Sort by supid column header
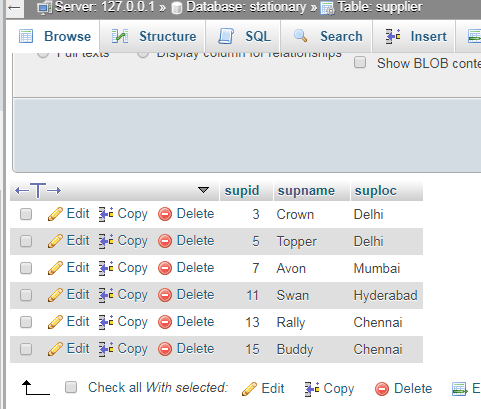The image size is (481, 409). tap(242, 191)
